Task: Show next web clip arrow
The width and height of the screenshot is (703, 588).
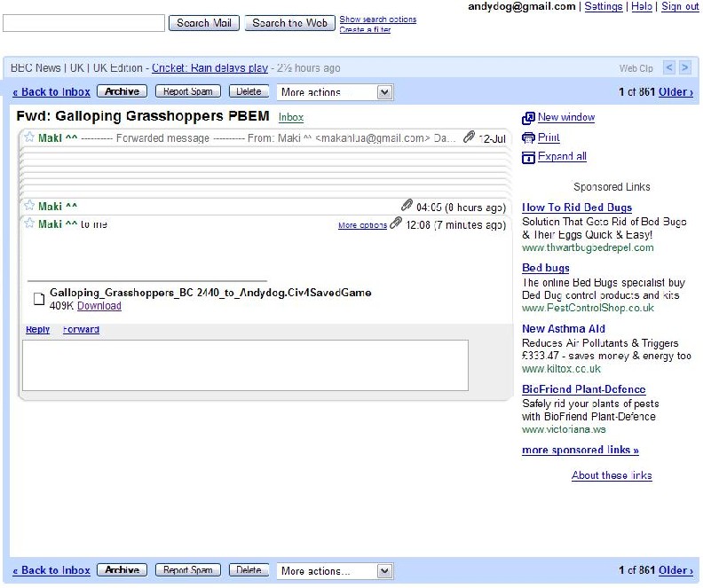Action: [x=684, y=67]
